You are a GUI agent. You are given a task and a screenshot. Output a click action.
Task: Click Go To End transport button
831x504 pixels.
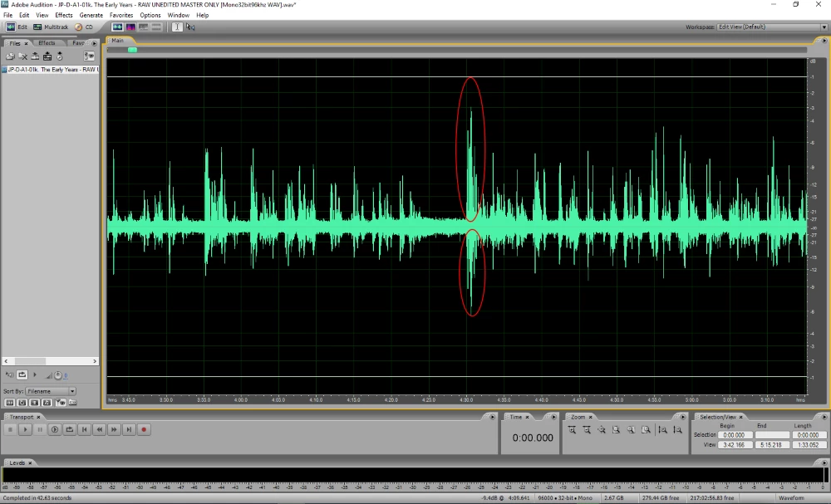click(x=129, y=430)
